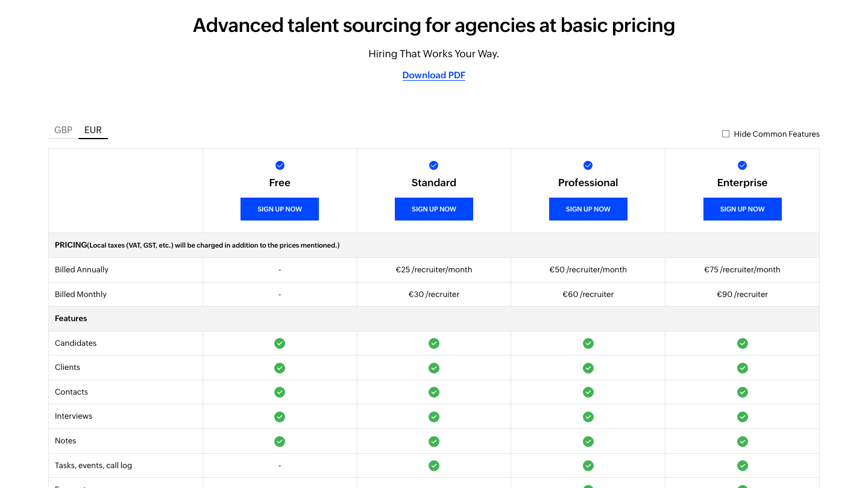868x488 pixels.
Task: Click green check for Interviews in Professional column
Action: coord(588,416)
